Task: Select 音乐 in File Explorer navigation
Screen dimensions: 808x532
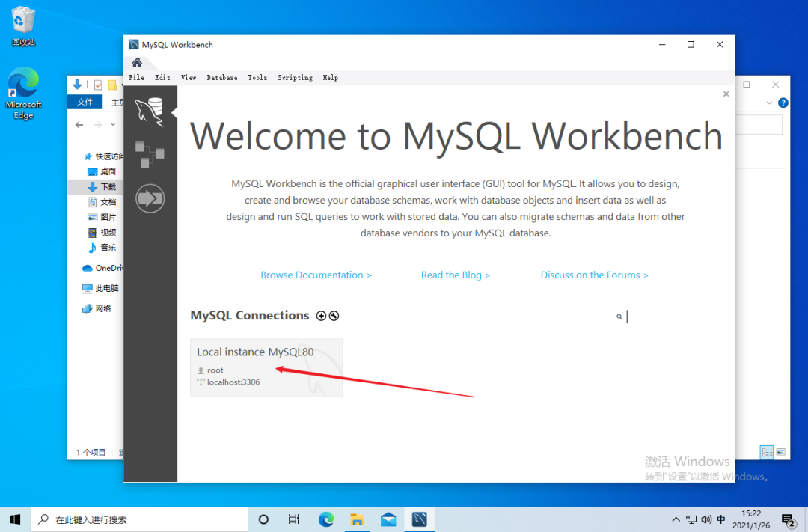Action: (102, 248)
